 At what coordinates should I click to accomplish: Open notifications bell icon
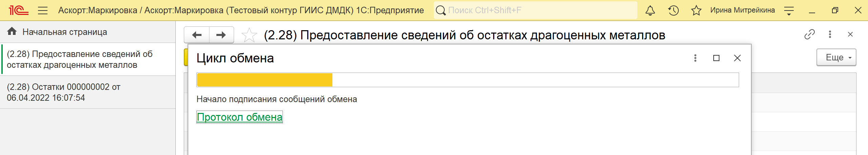pos(650,11)
